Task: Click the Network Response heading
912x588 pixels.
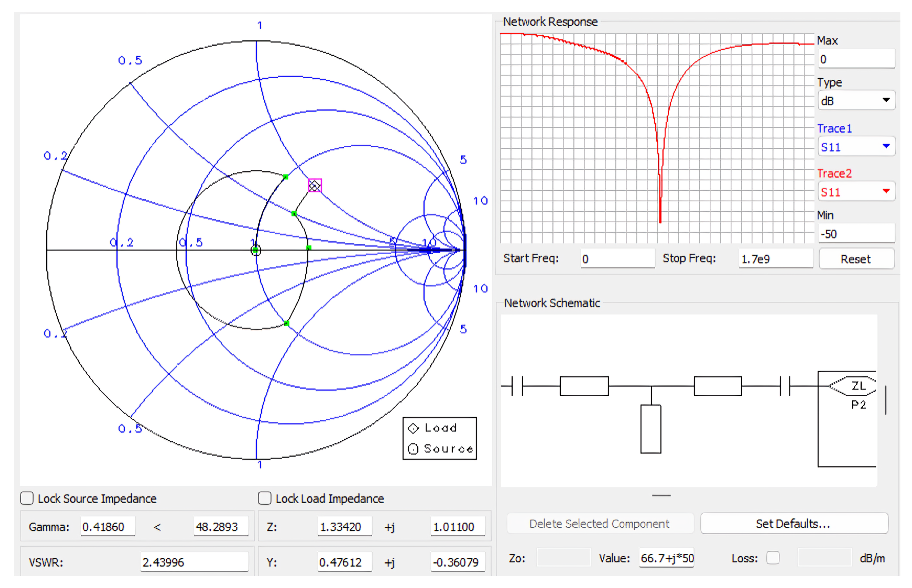Action: (x=550, y=22)
